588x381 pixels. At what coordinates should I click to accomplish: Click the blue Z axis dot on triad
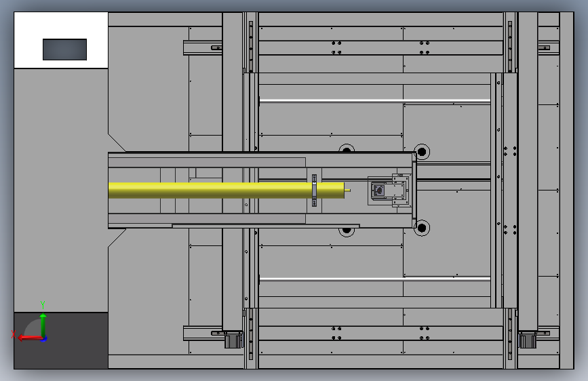[x=44, y=338]
